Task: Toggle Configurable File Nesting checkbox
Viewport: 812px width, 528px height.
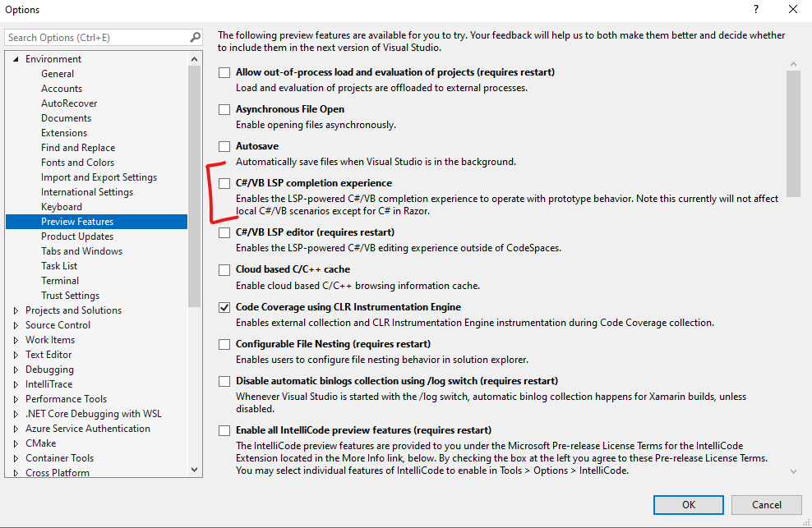Action: pos(224,344)
